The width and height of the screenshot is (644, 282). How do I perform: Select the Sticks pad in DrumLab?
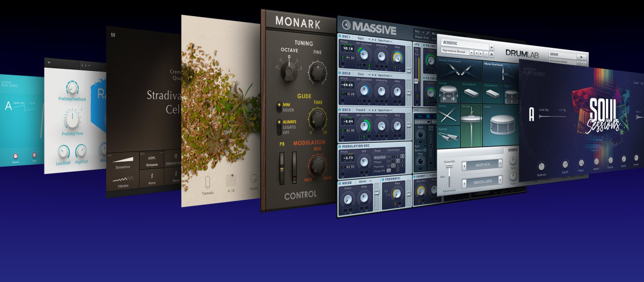tap(449, 115)
